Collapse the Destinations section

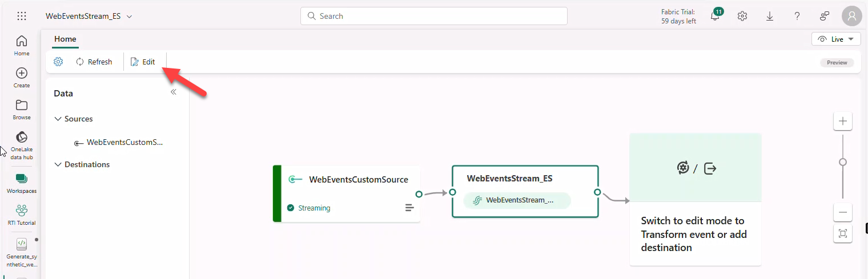click(58, 164)
